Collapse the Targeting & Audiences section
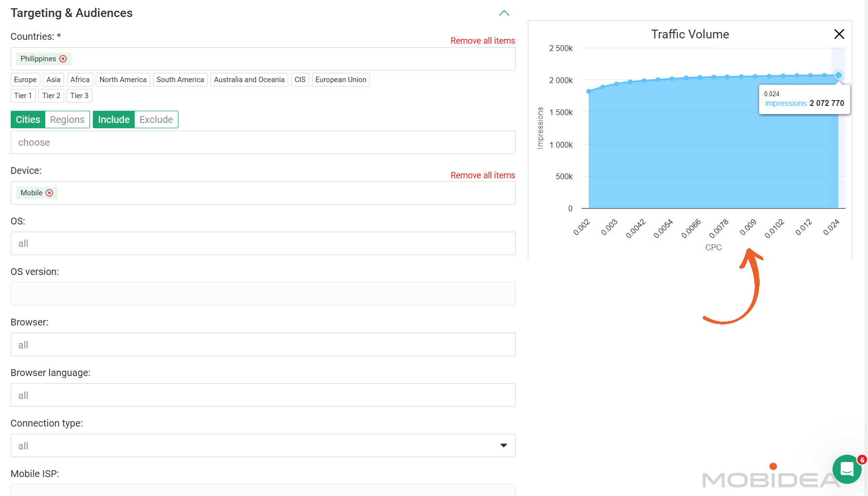The image size is (868, 496). click(x=504, y=13)
